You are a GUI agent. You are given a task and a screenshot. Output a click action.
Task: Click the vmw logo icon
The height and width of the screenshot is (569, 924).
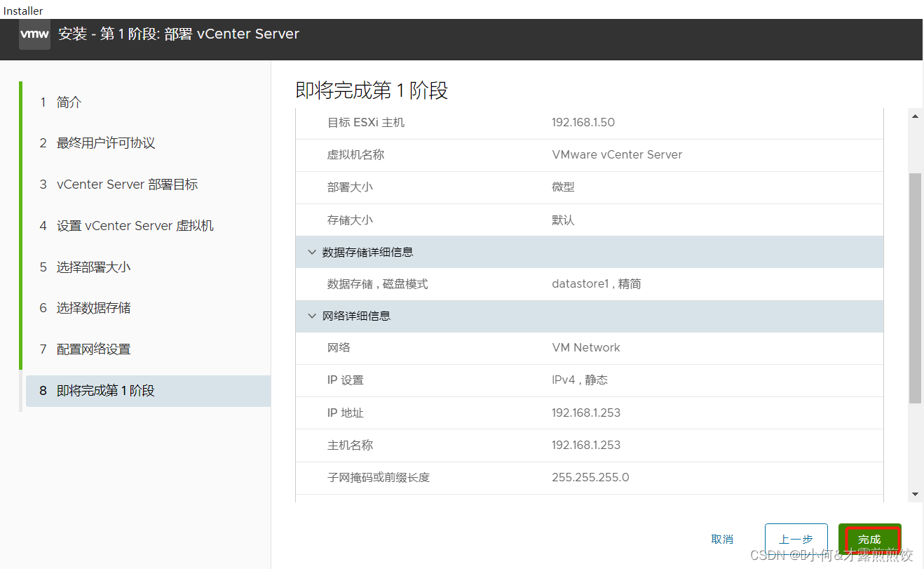click(34, 34)
